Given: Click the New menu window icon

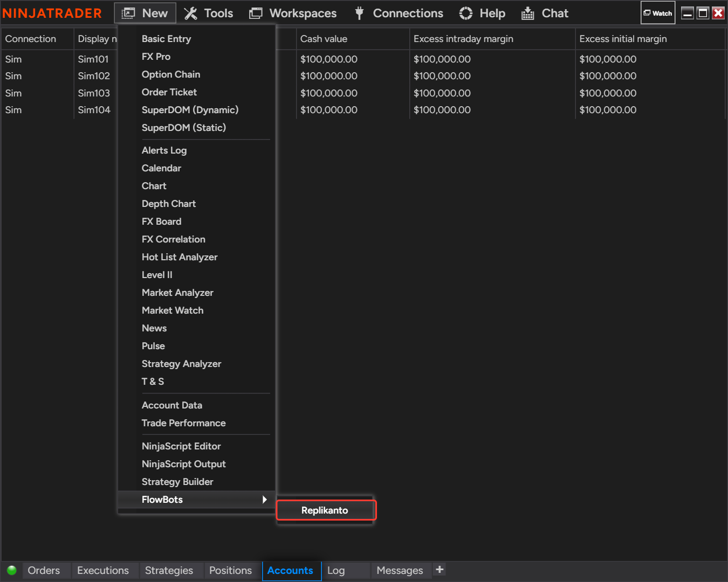Looking at the screenshot, I should [128, 13].
